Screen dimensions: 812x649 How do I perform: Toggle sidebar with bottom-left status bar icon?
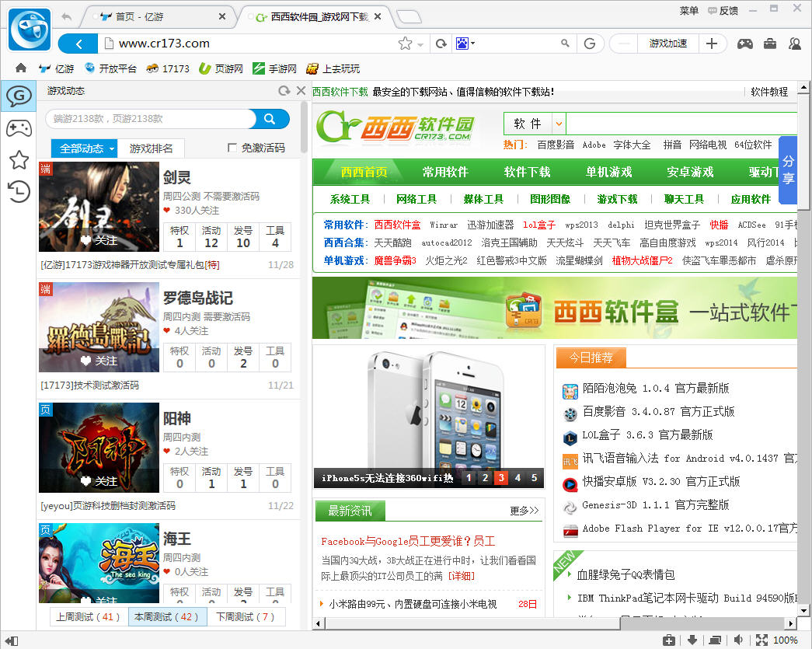click(x=12, y=640)
